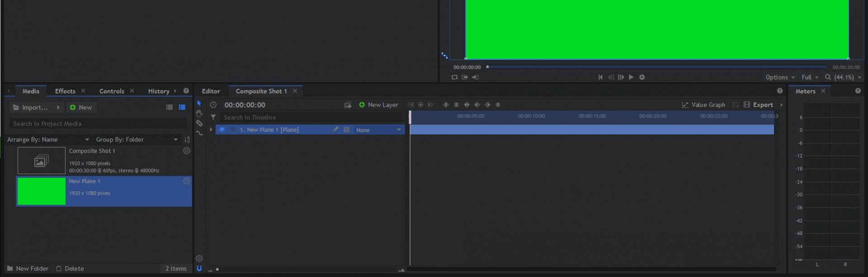Switch to Effects tab

(65, 91)
